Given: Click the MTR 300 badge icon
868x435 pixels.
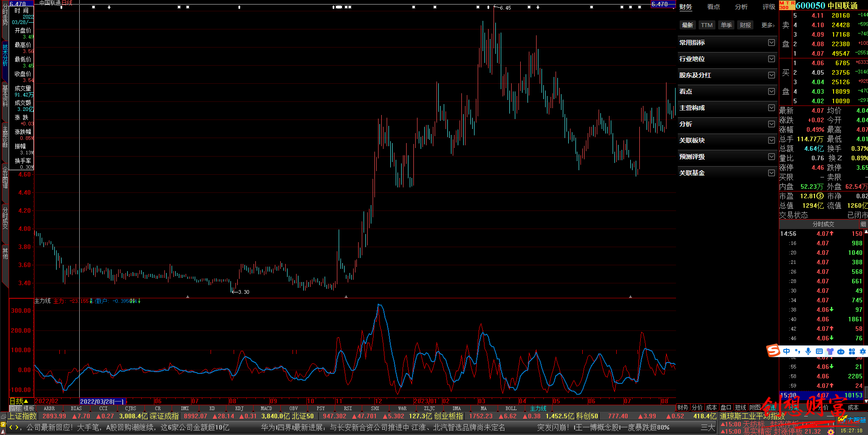Looking at the screenshot, I should click(x=787, y=5).
